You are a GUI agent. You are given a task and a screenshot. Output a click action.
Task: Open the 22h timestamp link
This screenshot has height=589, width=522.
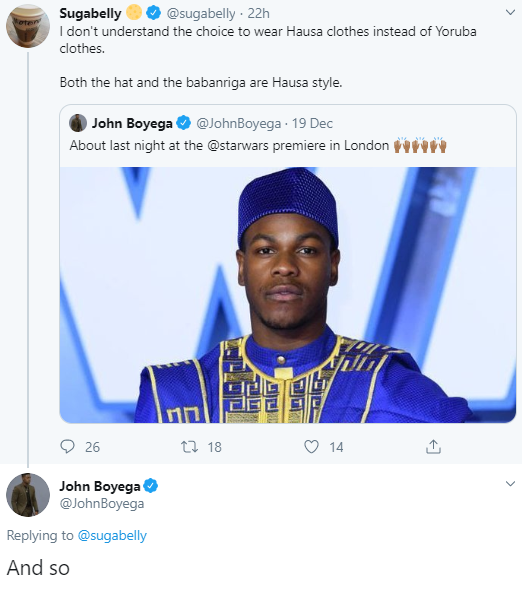click(258, 14)
